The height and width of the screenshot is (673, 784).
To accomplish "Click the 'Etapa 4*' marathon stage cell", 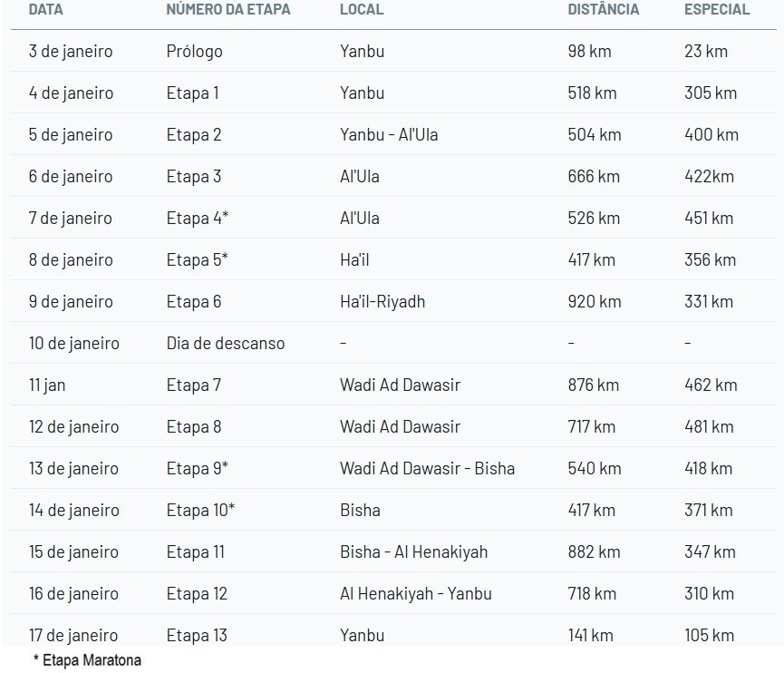I will coord(197,219).
